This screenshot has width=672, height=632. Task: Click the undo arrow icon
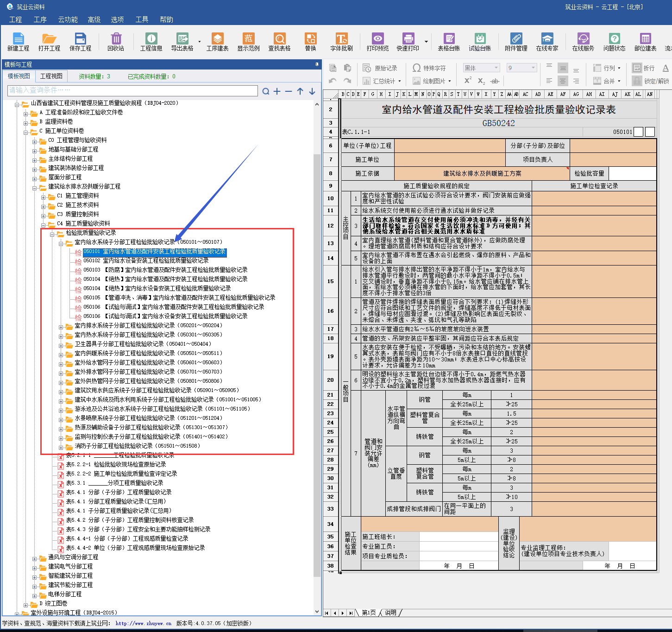[333, 81]
